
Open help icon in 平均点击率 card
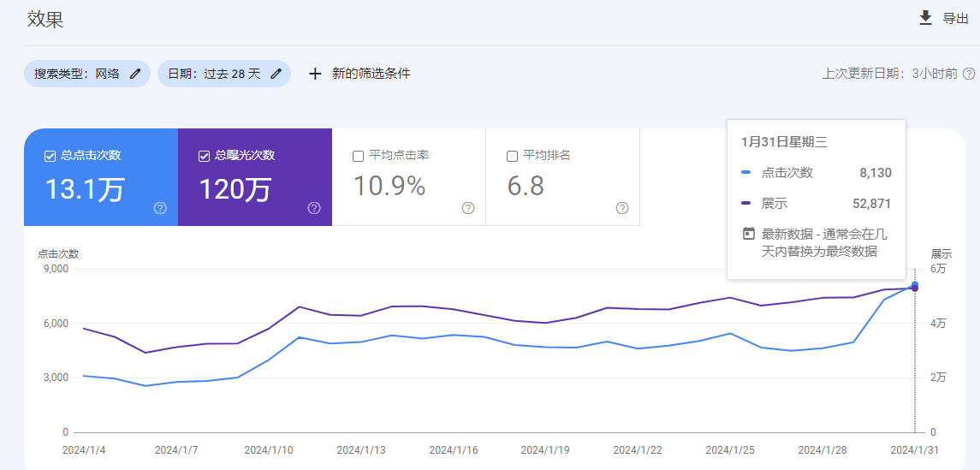click(468, 208)
